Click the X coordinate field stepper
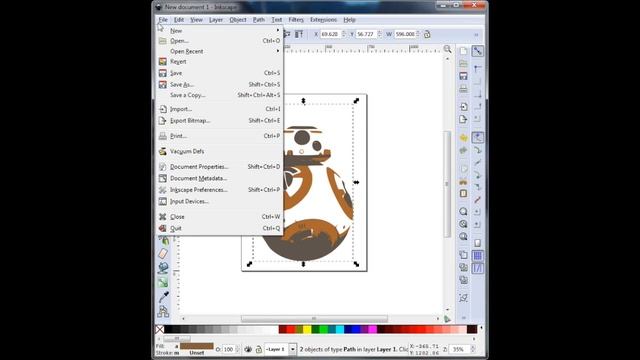This screenshot has height=360, width=640. (343, 34)
